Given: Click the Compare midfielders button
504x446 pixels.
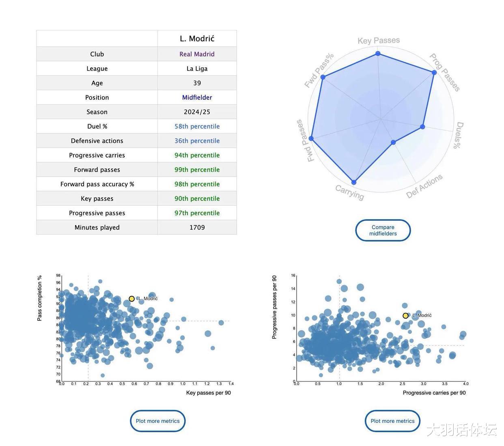Looking at the screenshot, I should coord(383,231).
